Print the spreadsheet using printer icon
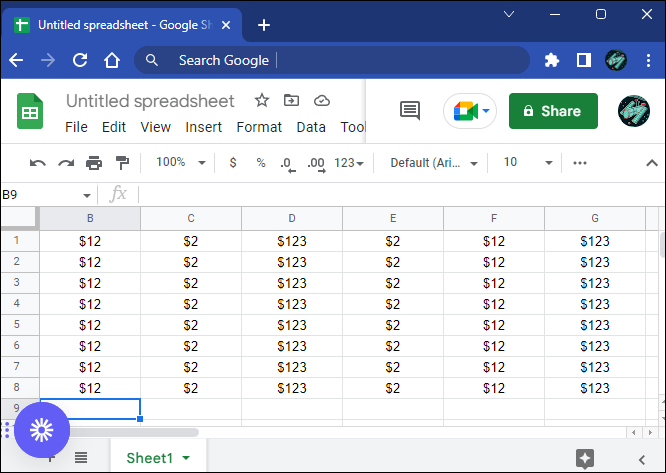666x473 pixels. pyautogui.click(x=94, y=163)
